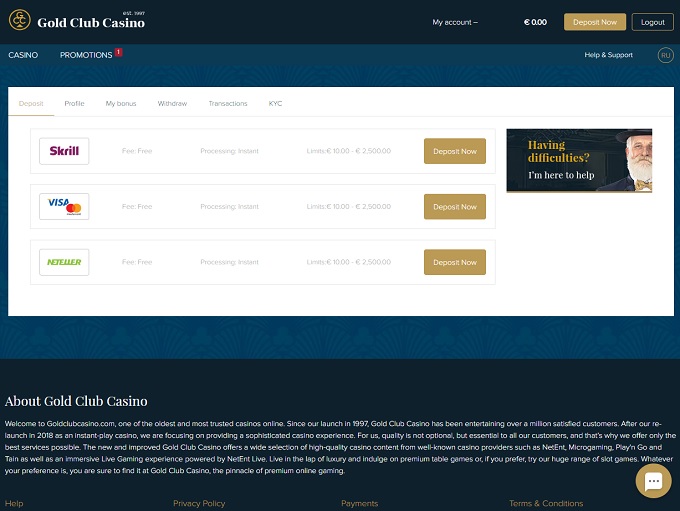Click the Having difficulties help banner

(x=578, y=160)
